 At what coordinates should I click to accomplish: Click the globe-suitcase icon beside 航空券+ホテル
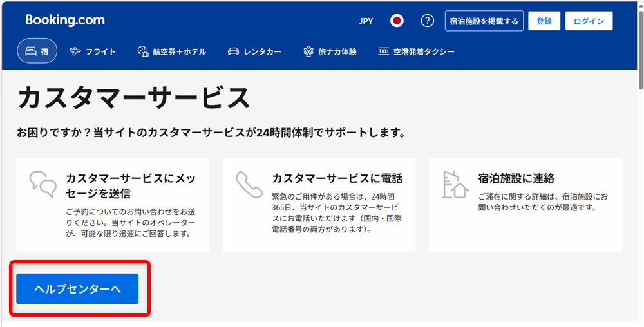click(x=142, y=51)
